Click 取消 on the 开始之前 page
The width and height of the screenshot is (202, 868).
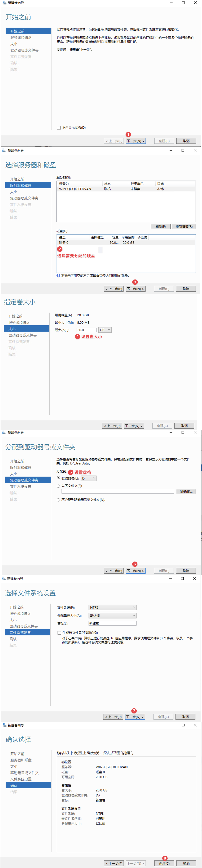186,141
